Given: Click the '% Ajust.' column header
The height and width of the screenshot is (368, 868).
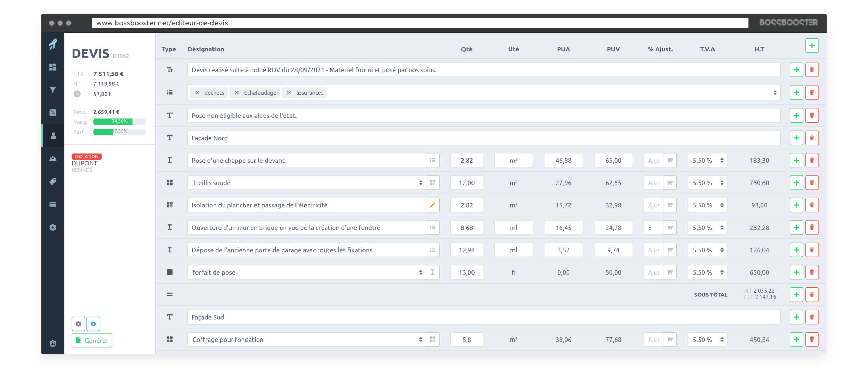Looking at the screenshot, I should (x=660, y=49).
